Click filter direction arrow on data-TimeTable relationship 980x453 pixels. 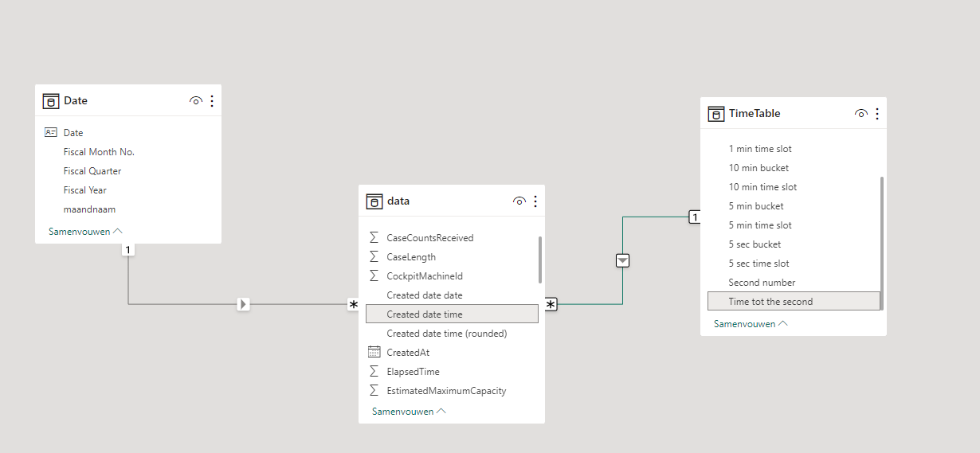[x=623, y=260]
